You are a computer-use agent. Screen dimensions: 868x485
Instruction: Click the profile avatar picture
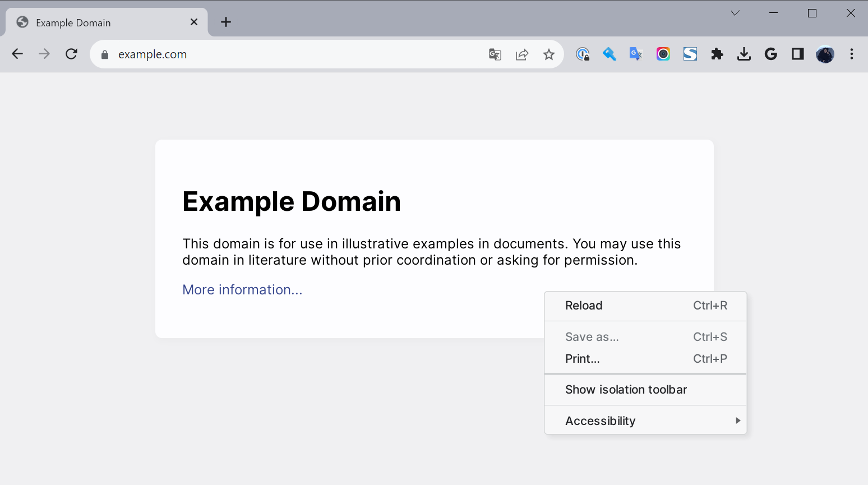(x=824, y=54)
